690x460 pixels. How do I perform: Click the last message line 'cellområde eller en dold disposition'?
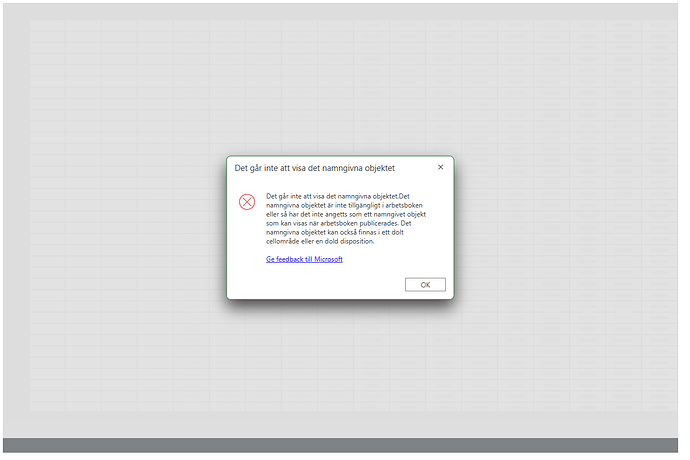click(320, 241)
